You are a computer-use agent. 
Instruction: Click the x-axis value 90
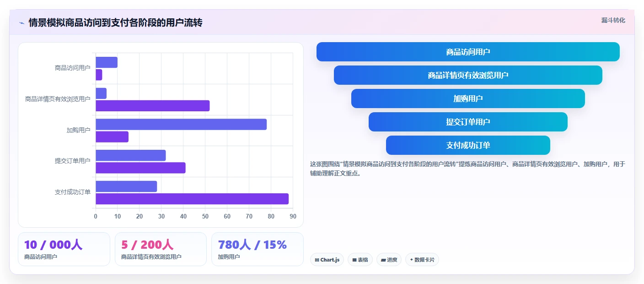point(293,216)
